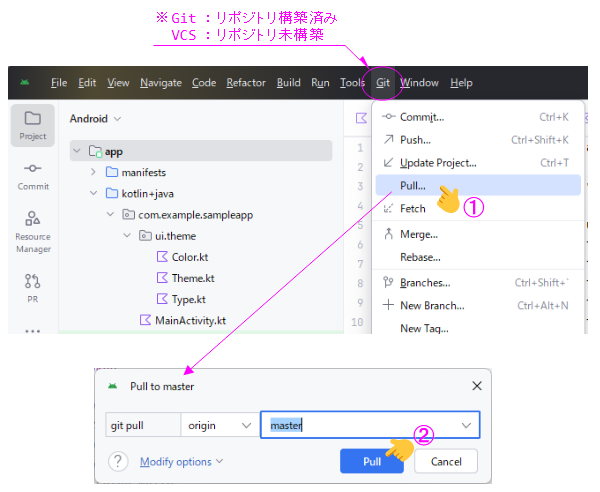
Task: Open the Color.kt file
Action: click(x=188, y=257)
